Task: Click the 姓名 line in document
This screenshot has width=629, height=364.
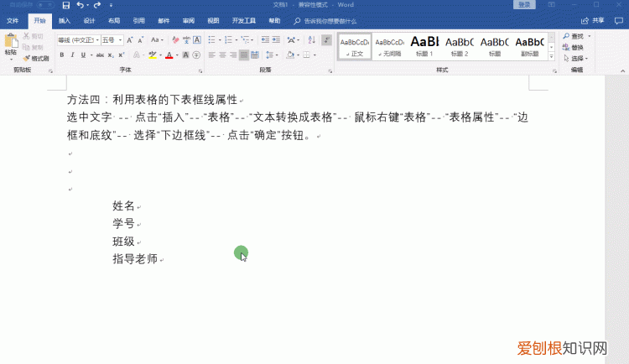Action: pos(123,205)
